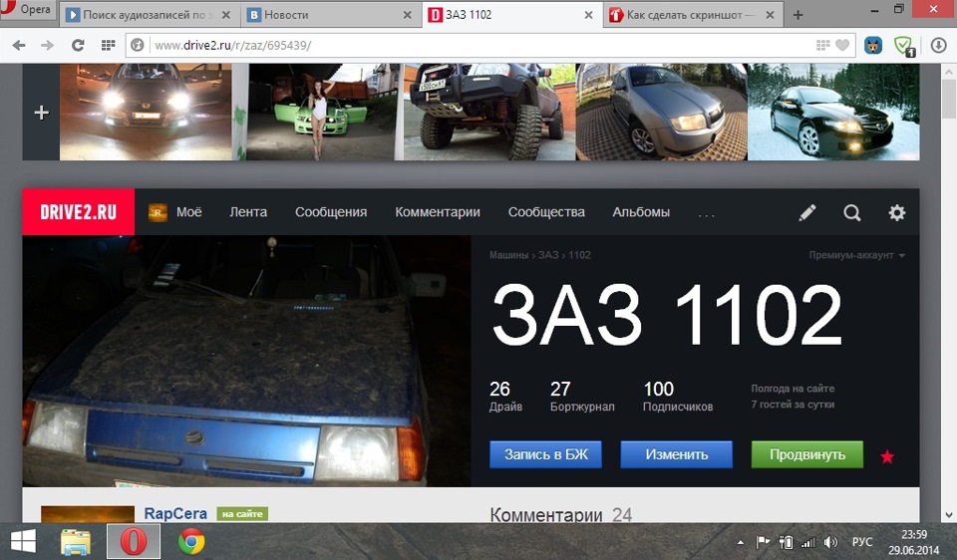Open the settings gear icon
Viewport: 957px width, 560px height.
[x=896, y=212]
